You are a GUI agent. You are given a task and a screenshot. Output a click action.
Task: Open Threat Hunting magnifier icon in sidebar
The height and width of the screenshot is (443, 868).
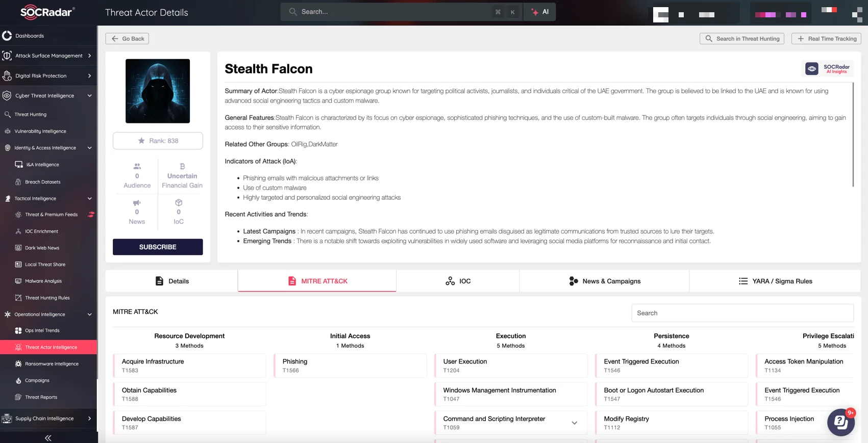[8, 115]
